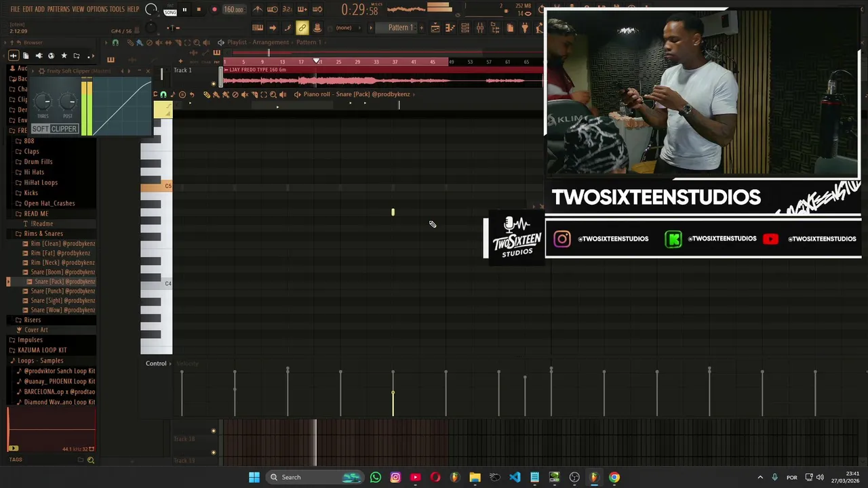Open the plugin picker plug icon

tap(525, 28)
